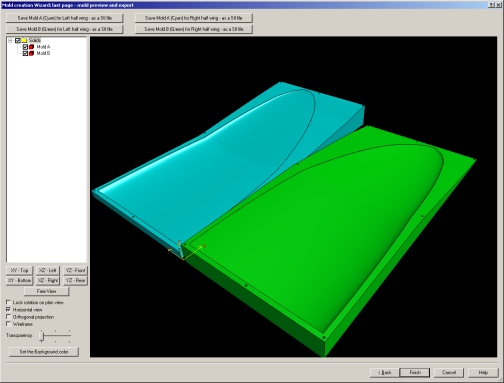
Task: Switch to XZ - Right view
Action: click(x=48, y=280)
